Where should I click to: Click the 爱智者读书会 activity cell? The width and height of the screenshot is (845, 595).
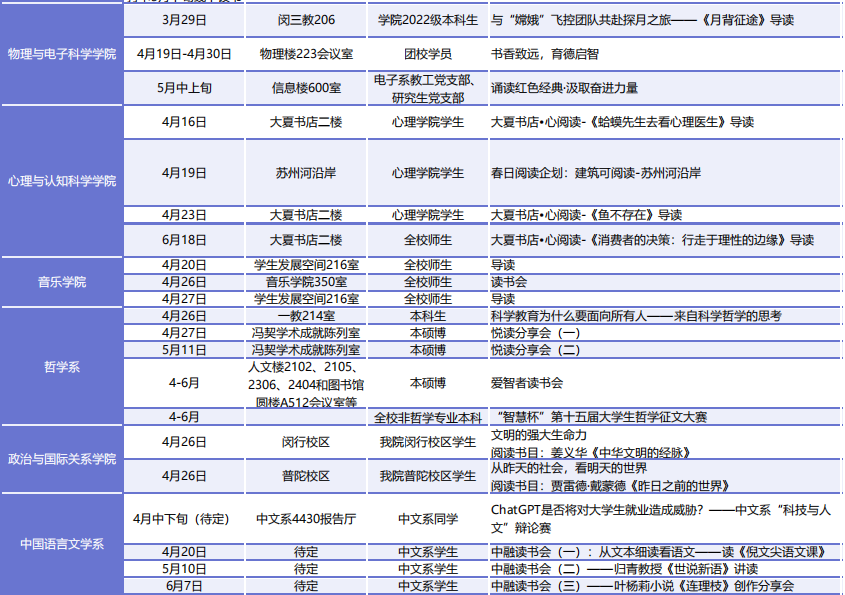pyautogui.click(x=527, y=383)
